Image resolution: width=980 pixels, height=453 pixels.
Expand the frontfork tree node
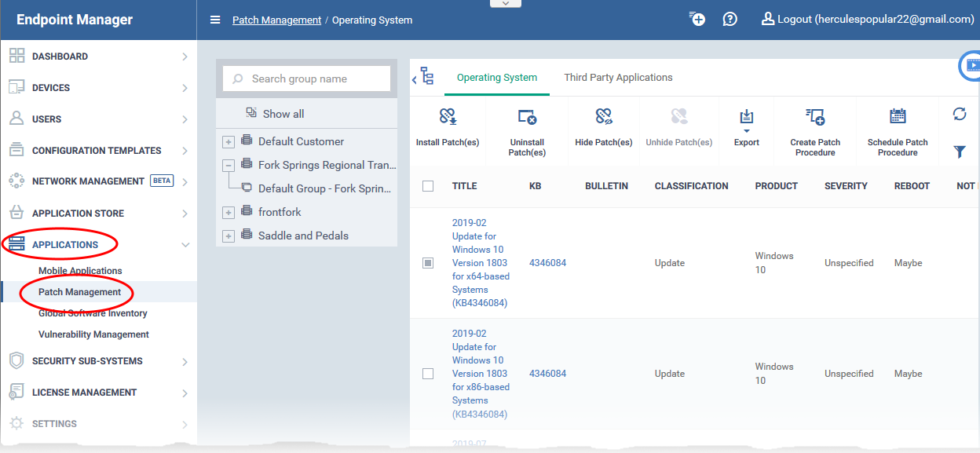[229, 213]
